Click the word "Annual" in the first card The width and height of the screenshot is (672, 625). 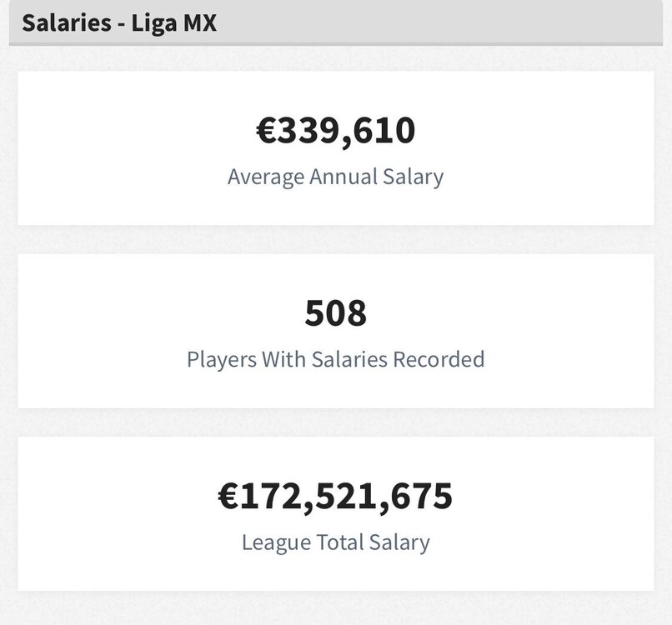click(344, 177)
